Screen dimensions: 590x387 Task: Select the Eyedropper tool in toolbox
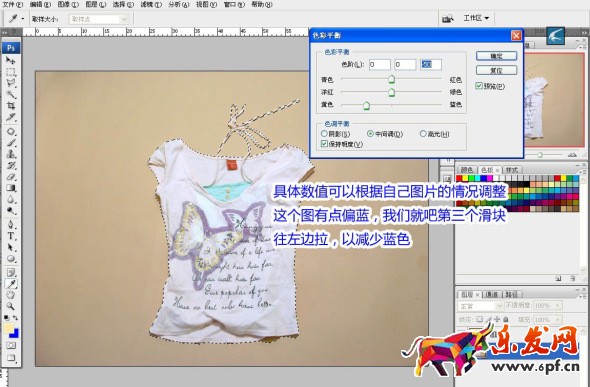coord(11,284)
